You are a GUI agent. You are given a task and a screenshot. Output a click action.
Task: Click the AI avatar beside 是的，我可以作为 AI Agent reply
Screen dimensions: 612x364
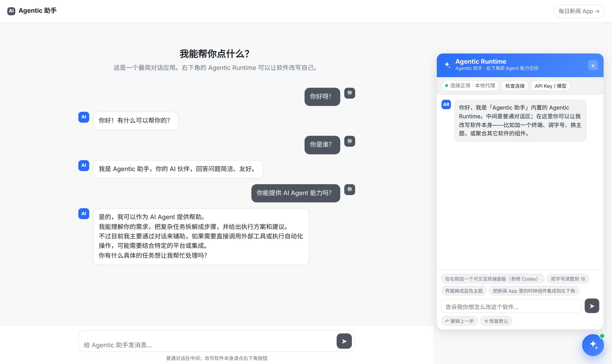click(x=84, y=214)
